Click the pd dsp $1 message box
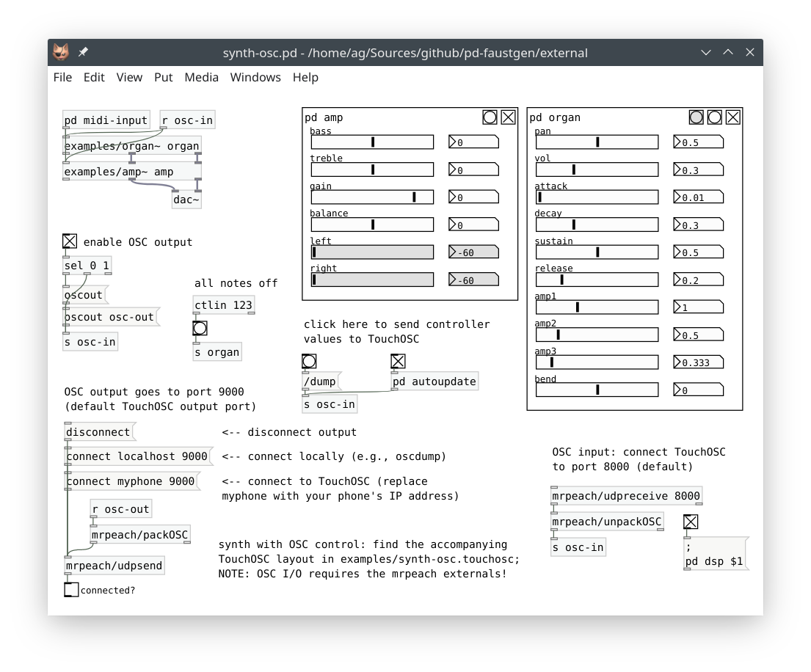Viewport: 811px width, 672px height. (x=716, y=554)
